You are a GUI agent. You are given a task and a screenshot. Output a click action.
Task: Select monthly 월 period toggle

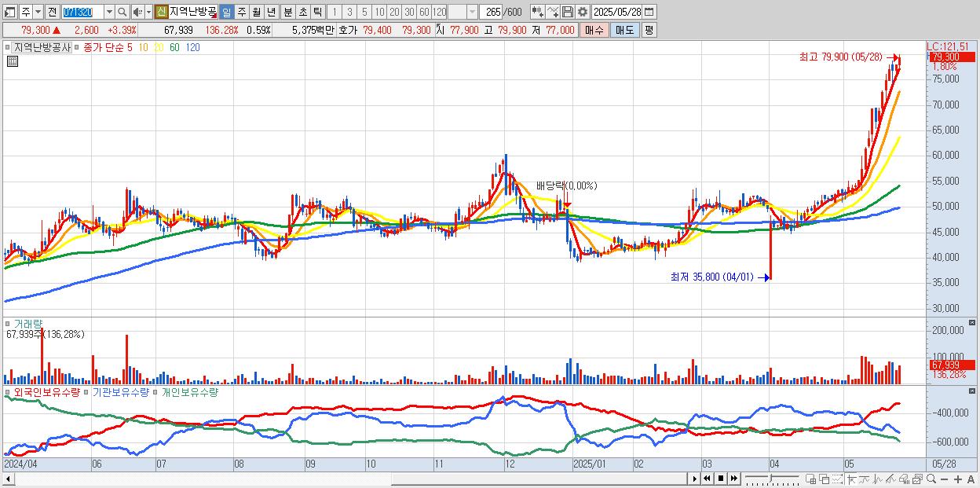(x=256, y=12)
